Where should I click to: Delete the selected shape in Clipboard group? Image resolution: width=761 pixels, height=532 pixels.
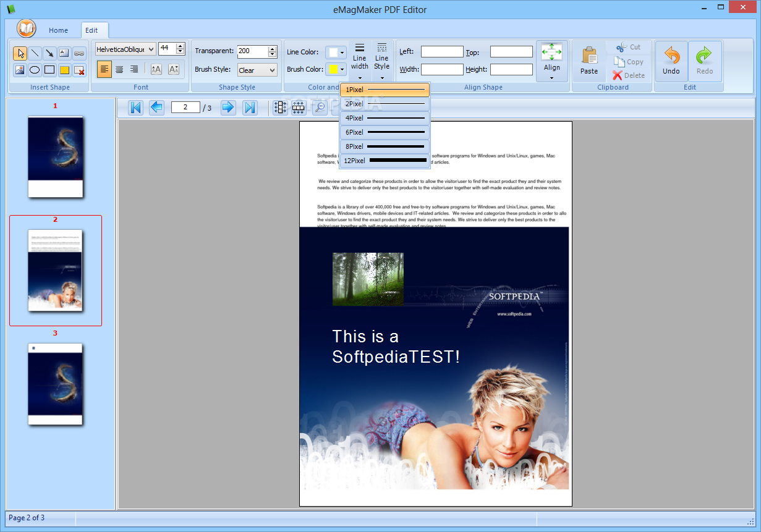tap(629, 75)
